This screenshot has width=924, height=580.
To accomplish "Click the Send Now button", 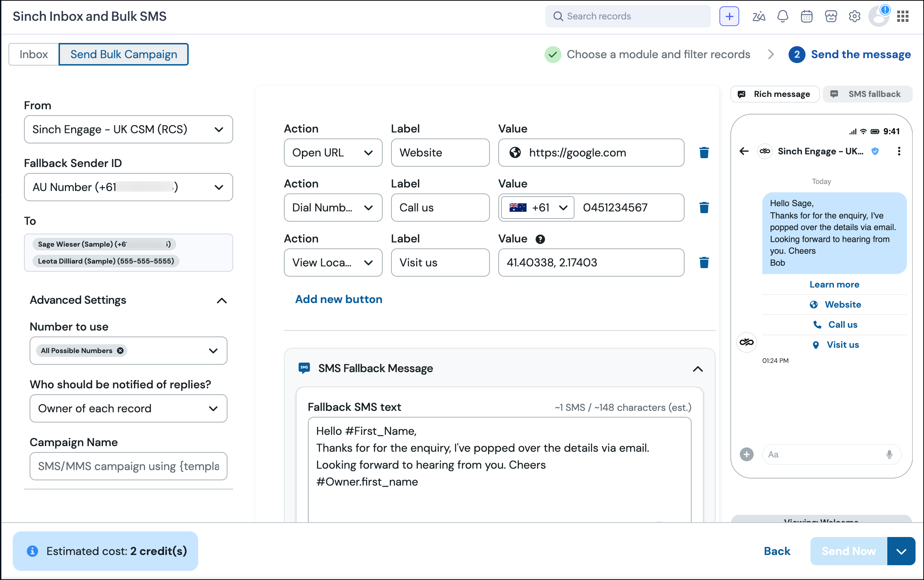I will click(x=849, y=551).
